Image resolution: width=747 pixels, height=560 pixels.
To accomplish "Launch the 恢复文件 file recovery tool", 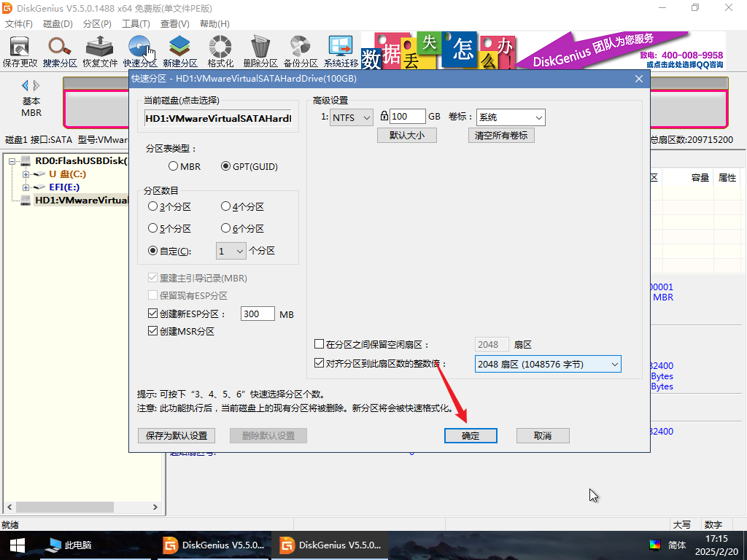I will [x=99, y=52].
